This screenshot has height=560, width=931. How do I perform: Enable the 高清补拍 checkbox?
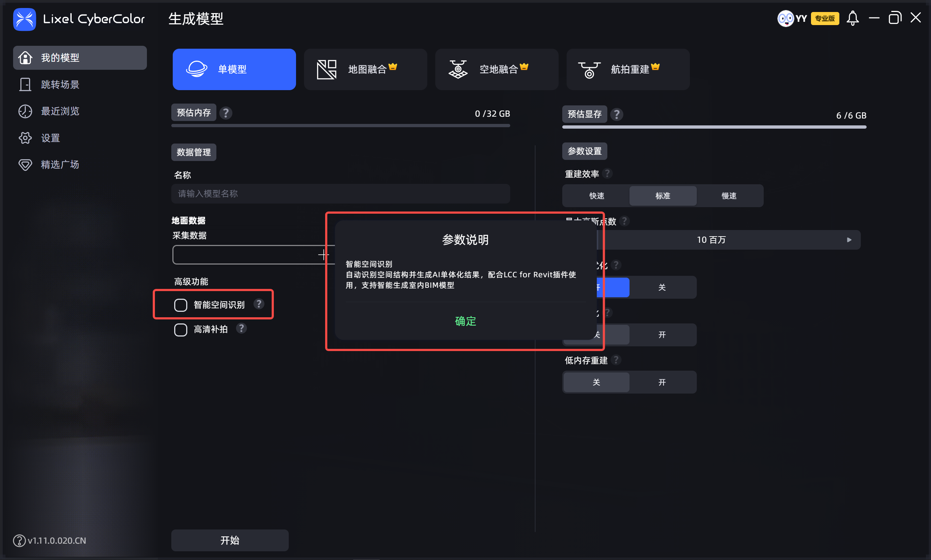[x=180, y=330]
